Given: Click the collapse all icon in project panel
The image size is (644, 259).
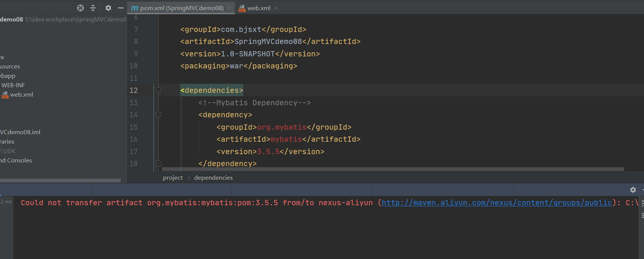Looking at the screenshot, I should [93, 8].
